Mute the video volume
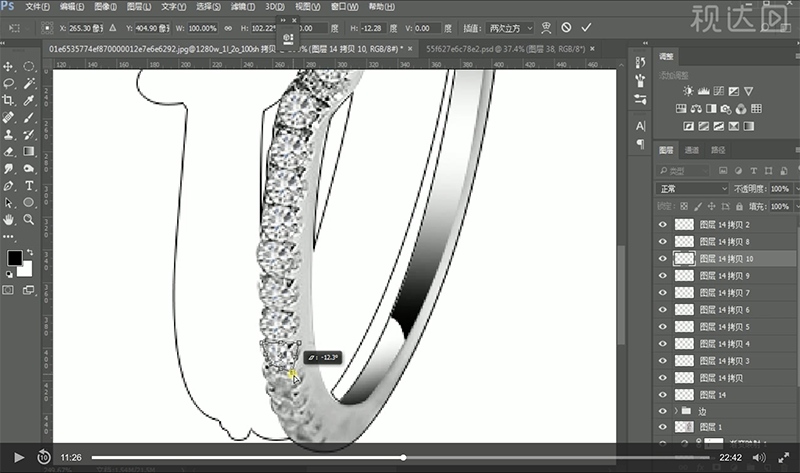This screenshot has width=800, height=473. point(759,458)
